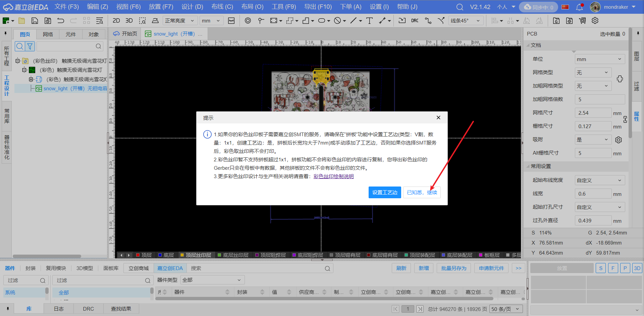Click the 已知悉，继续 button in the dialog
Viewport: 644px width, 316px height.
pyautogui.click(x=422, y=193)
